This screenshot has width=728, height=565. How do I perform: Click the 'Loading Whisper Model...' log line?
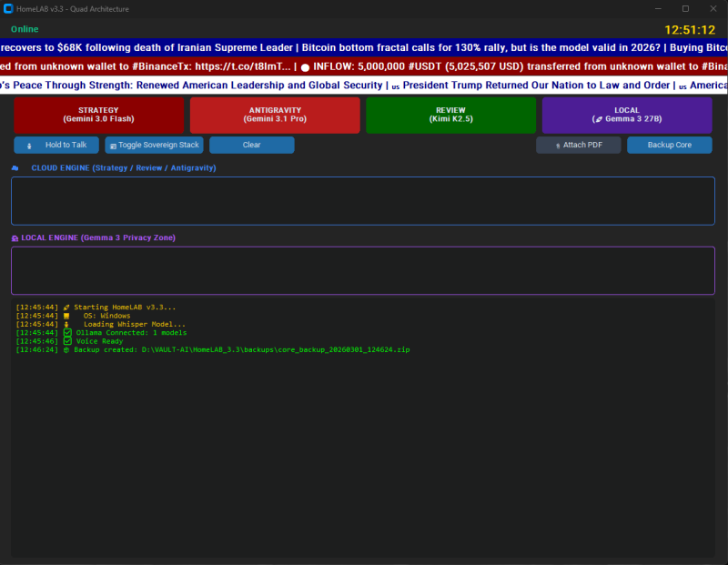pos(101,324)
